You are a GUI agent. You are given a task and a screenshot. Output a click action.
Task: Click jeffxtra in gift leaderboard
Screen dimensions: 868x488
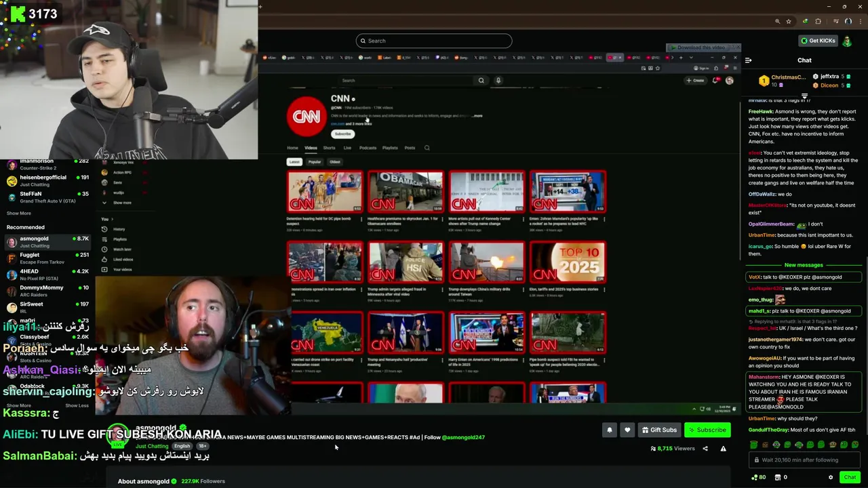point(829,77)
